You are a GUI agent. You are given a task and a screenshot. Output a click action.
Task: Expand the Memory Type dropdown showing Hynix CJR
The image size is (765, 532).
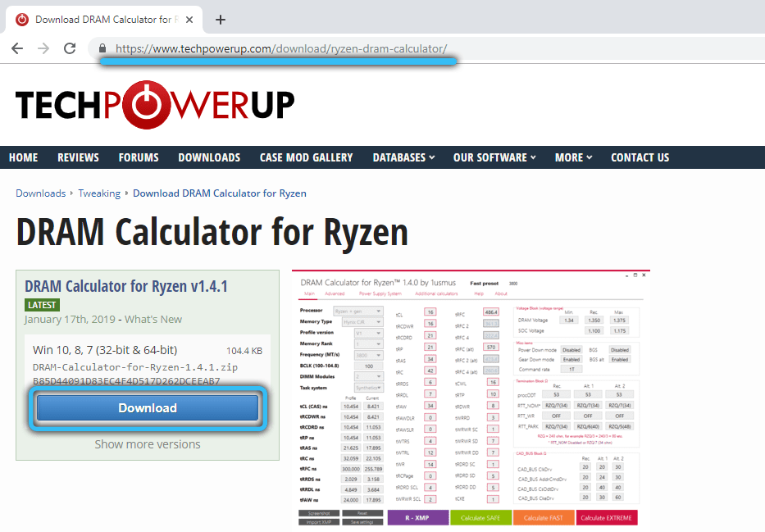tap(362, 322)
